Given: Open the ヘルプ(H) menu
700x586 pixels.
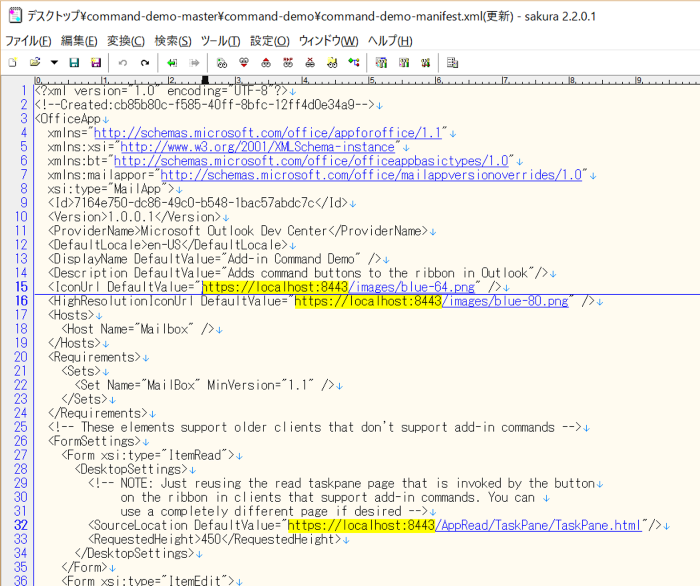Looking at the screenshot, I should 390,41.
